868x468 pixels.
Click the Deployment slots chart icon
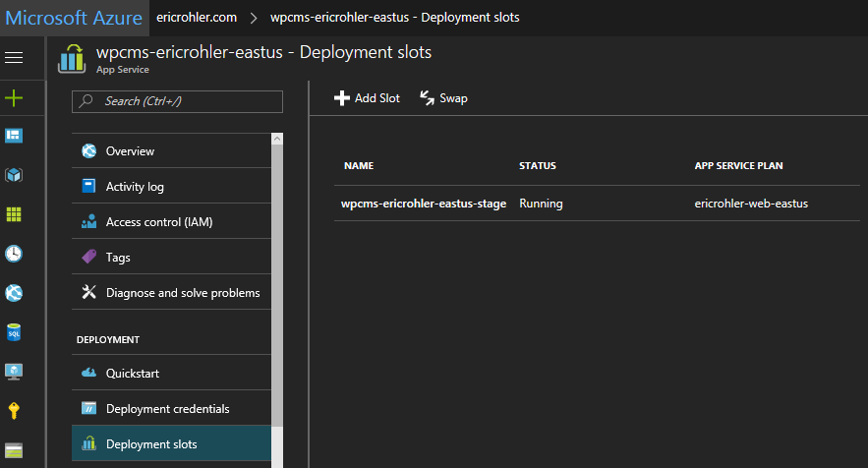tap(89, 443)
